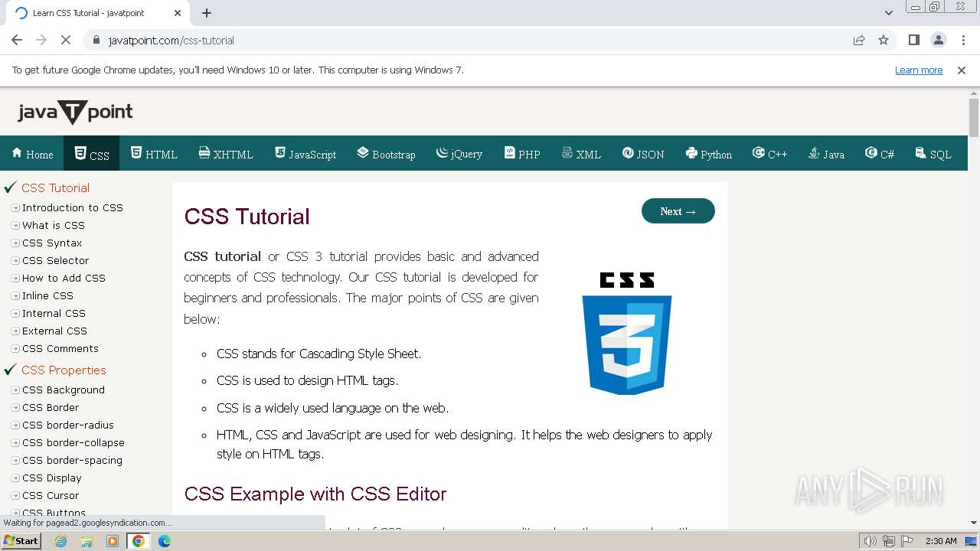Open the Windows Start menu
The width and height of the screenshot is (980, 551).
(21, 541)
